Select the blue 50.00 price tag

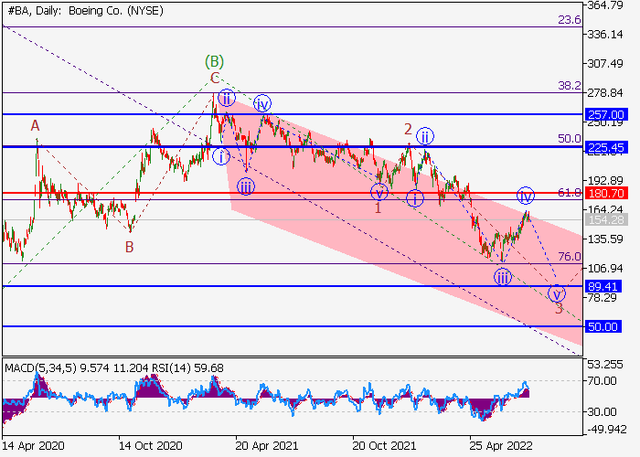pyautogui.click(x=603, y=326)
